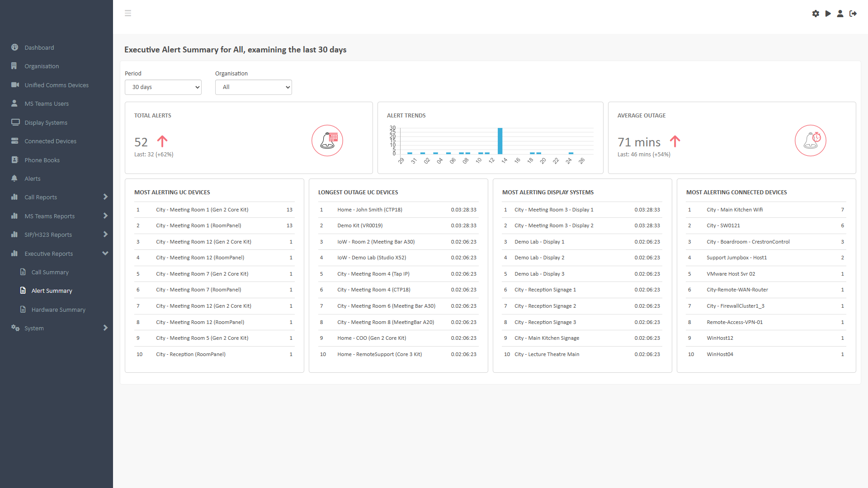Screen dimensions: 868x488
Task: Click the hamburger menu icon
Action: coord(128,13)
